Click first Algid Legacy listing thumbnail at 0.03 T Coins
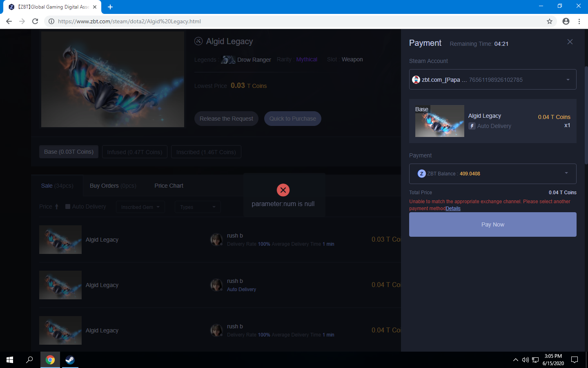Image resolution: width=588 pixels, height=368 pixels. point(60,240)
